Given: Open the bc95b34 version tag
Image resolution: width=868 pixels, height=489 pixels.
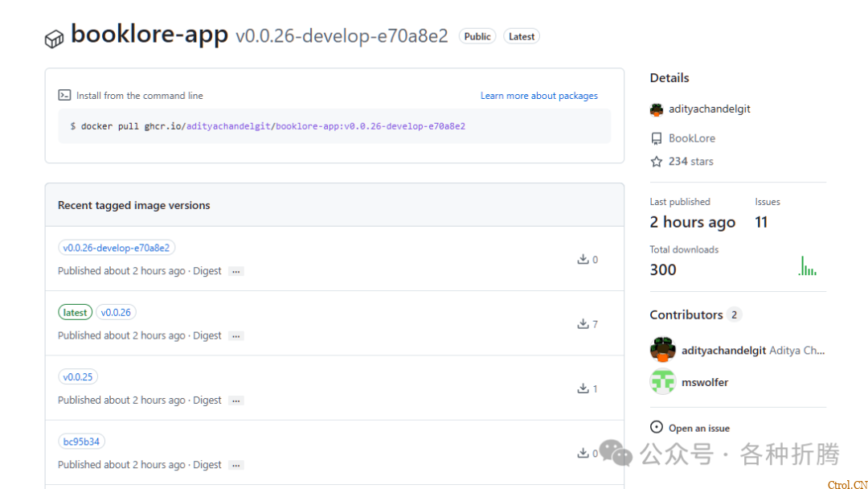Looking at the screenshot, I should pyautogui.click(x=81, y=442).
